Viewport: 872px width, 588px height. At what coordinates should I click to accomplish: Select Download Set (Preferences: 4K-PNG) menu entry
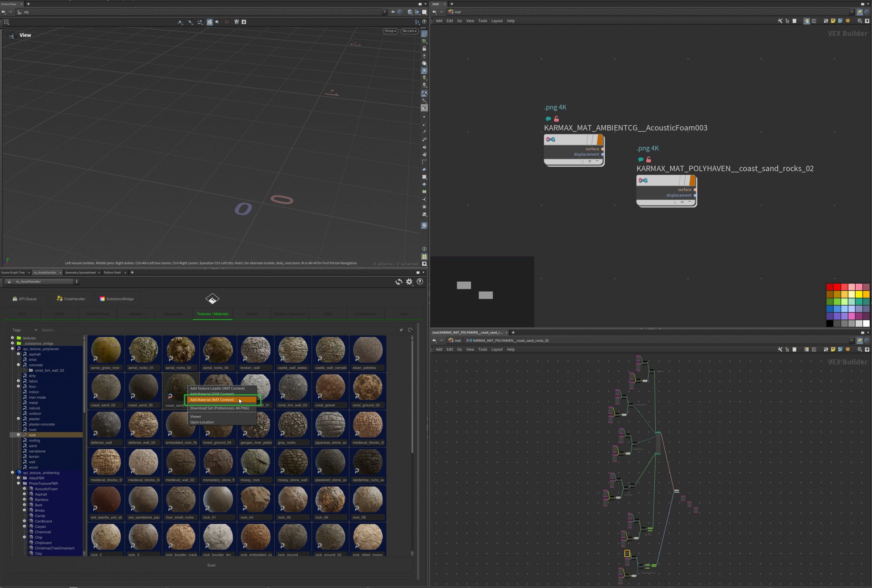pyautogui.click(x=219, y=408)
